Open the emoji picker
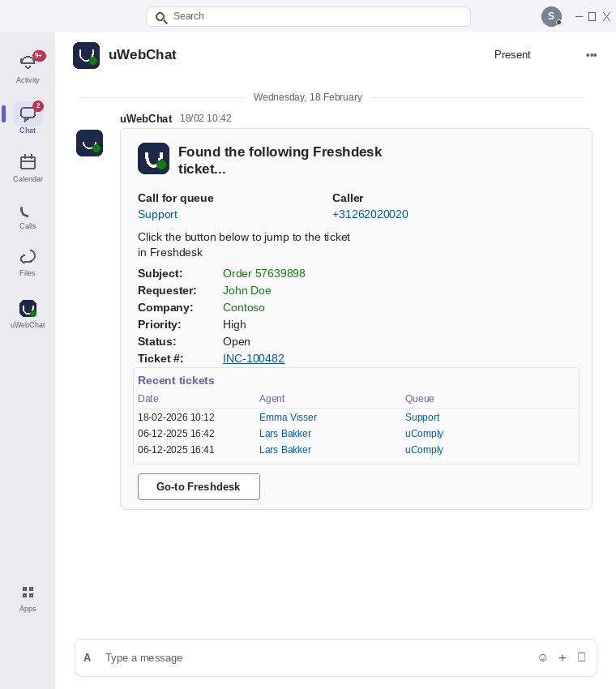 542,658
